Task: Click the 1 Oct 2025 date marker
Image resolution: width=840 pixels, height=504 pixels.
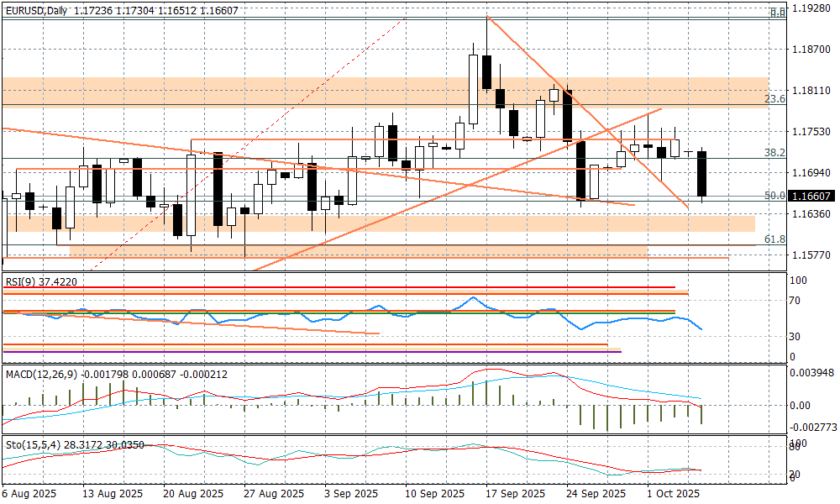Action: click(673, 494)
